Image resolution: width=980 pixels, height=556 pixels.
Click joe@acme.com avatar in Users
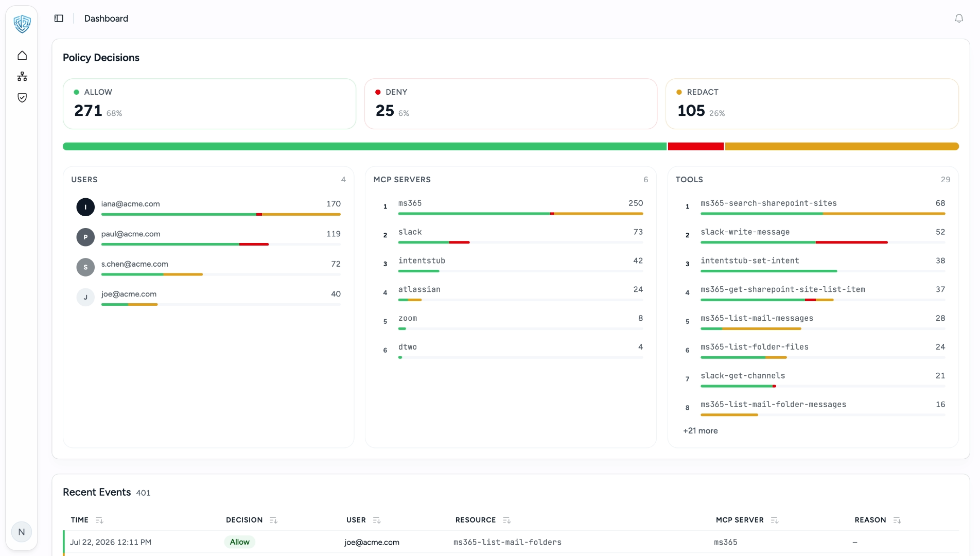[x=85, y=297]
